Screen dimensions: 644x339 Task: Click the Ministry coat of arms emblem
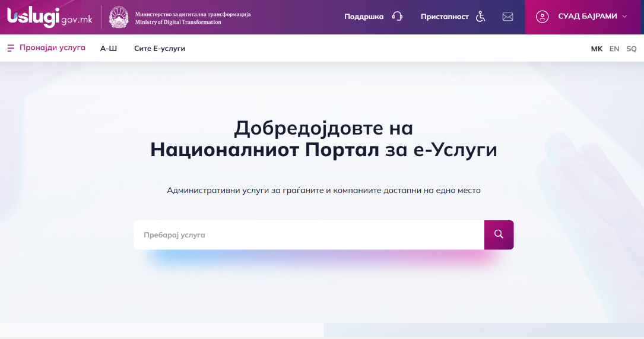(119, 17)
